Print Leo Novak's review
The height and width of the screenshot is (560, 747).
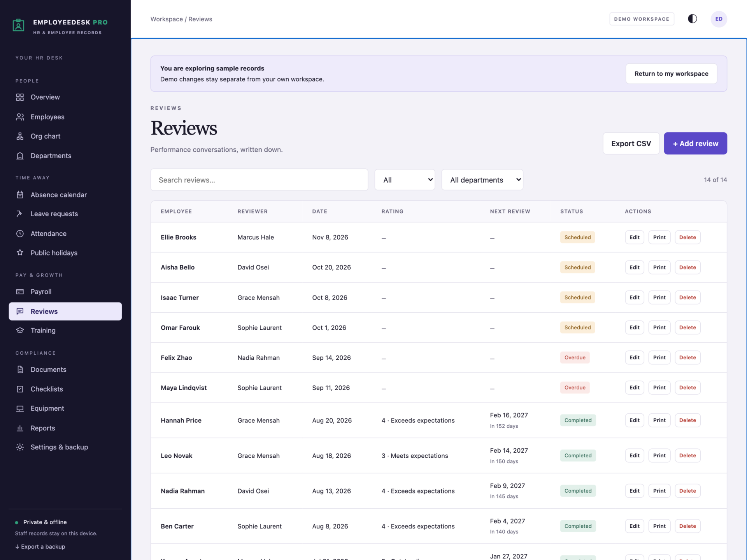point(659,455)
